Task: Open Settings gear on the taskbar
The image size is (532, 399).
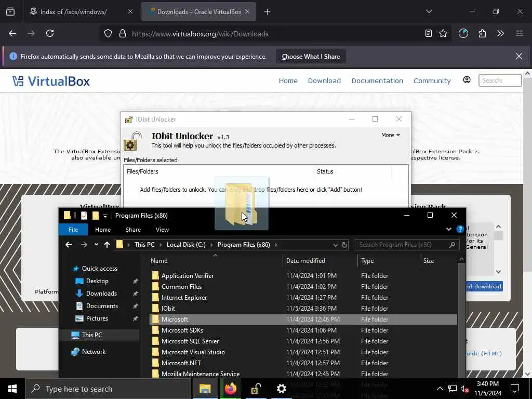Action: (281, 389)
